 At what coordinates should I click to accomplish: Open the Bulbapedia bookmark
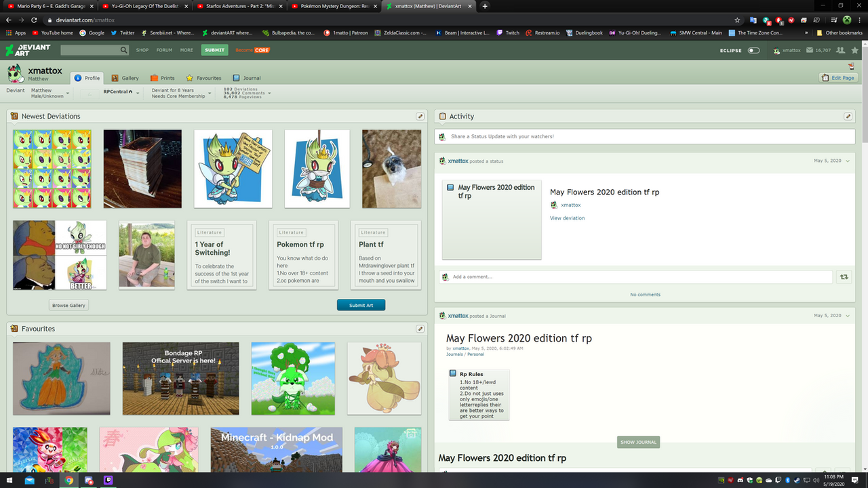tap(288, 33)
